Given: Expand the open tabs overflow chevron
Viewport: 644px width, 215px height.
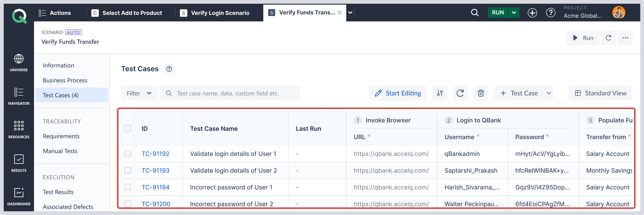Looking at the screenshot, I should click(x=350, y=12).
